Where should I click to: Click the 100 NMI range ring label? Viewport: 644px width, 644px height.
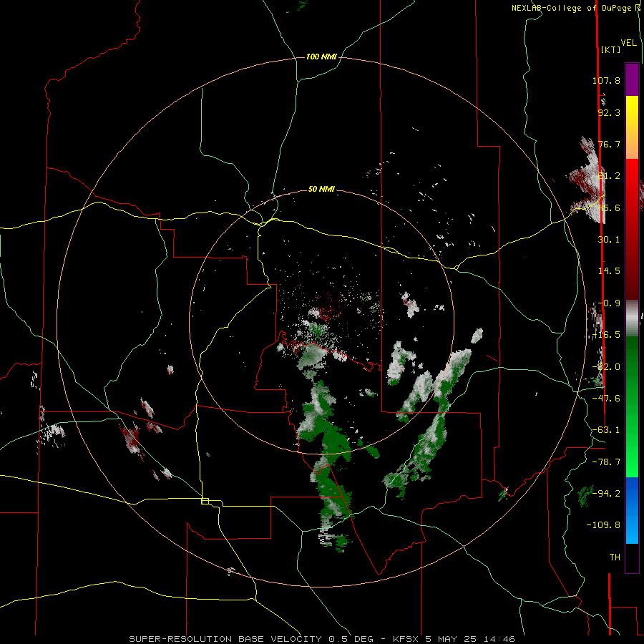click(321, 57)
